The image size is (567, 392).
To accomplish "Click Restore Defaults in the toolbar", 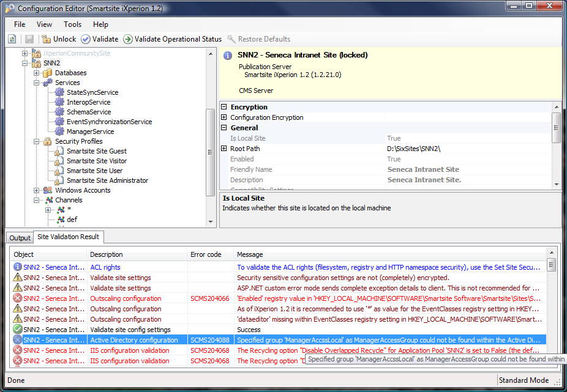I will tap(258, 39).
